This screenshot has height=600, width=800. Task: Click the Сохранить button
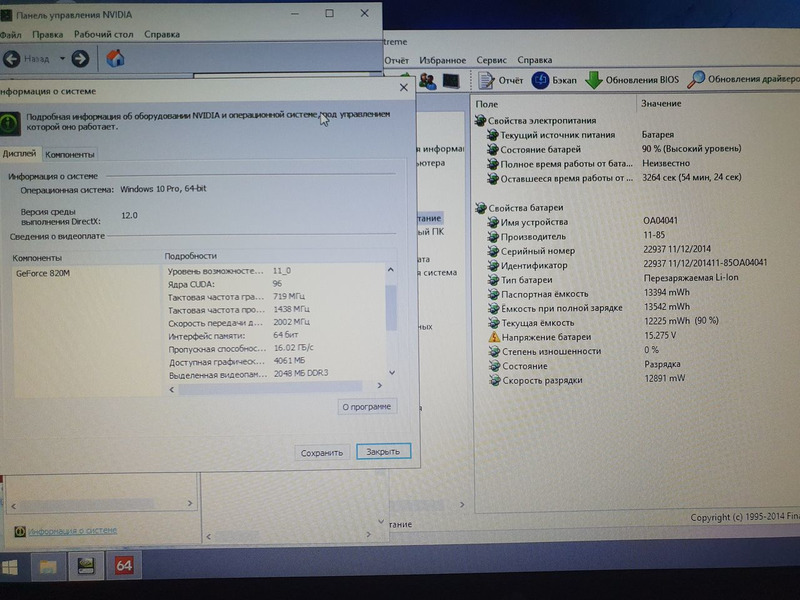tap(321, 453)
